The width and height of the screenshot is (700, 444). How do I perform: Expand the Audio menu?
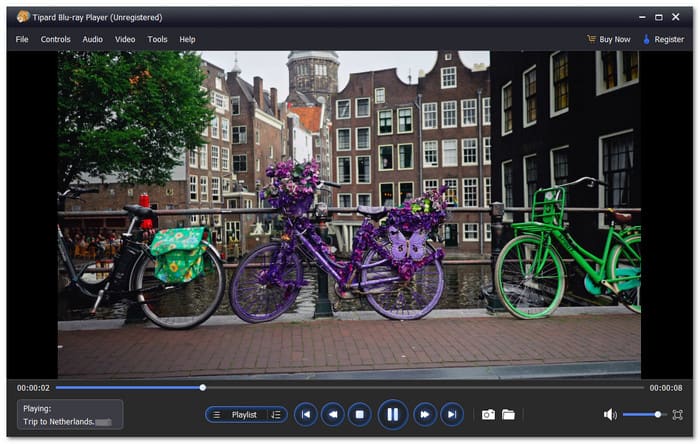pyautogui.click(x=93, y=39)
